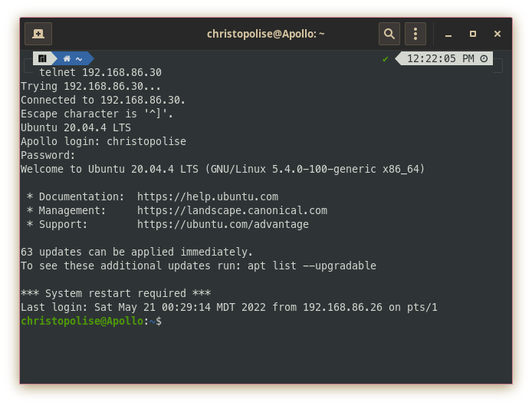Click the telnet 192.168.86.30 command line

tap(100, 72)
